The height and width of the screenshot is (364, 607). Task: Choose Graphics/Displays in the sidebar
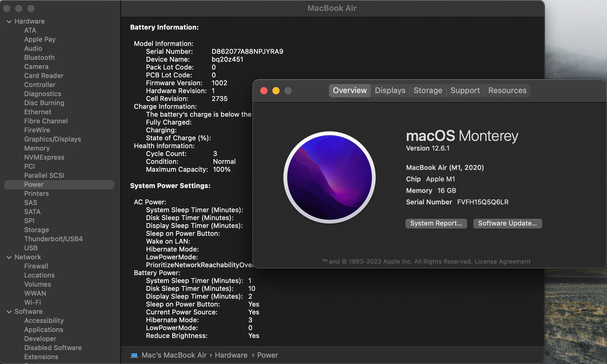coord(53,139)
